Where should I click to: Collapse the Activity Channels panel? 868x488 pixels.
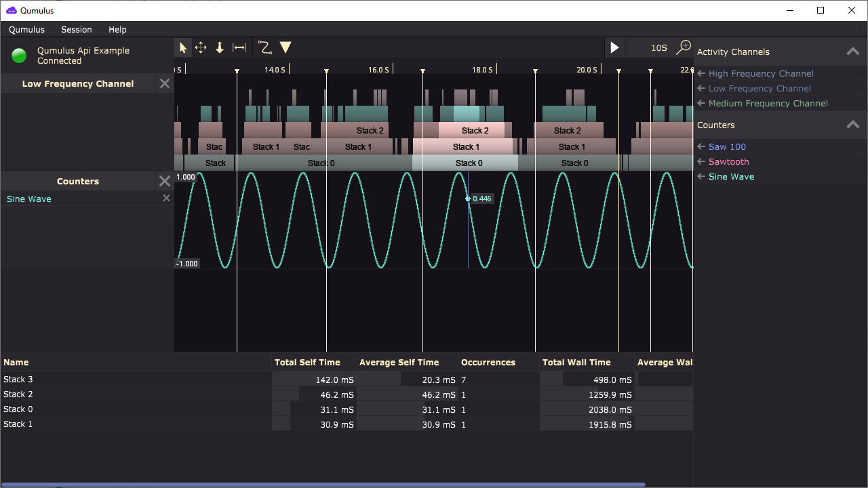click(853, 52)
